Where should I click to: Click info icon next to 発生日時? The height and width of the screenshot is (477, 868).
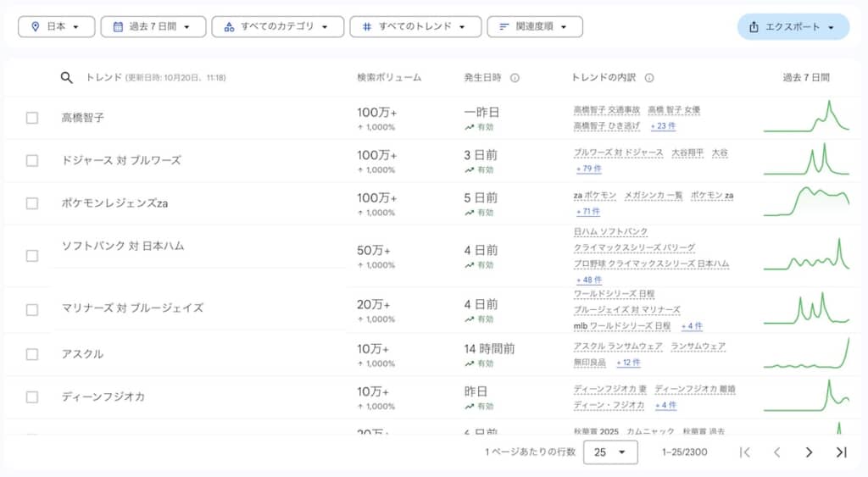[x=515, y=78]
